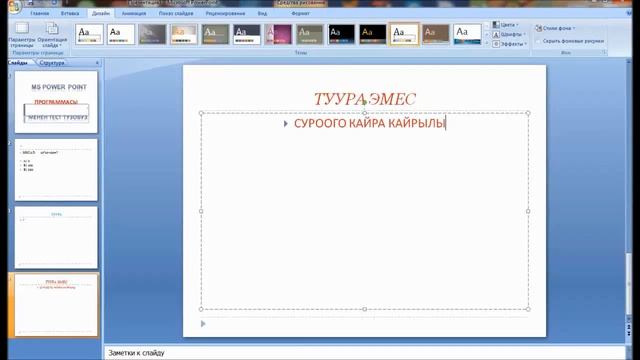Click into the Заметки к слайду notes field
The image size is (640, 360).
point(364,353)
